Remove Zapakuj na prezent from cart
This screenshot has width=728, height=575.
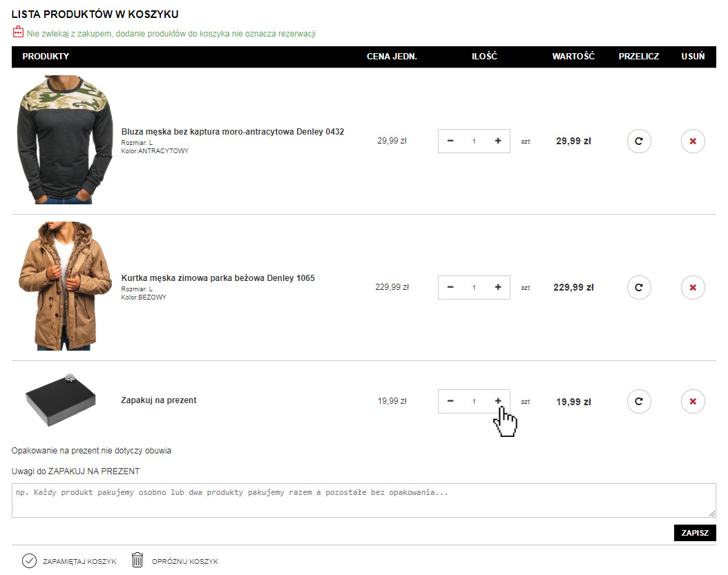click(693, 401)
